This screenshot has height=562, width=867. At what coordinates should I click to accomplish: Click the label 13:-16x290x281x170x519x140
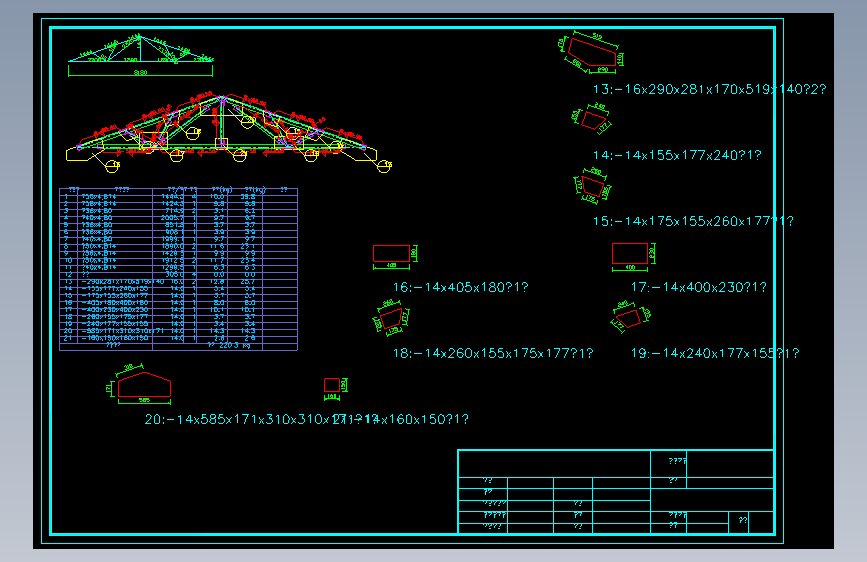(709, 89)
